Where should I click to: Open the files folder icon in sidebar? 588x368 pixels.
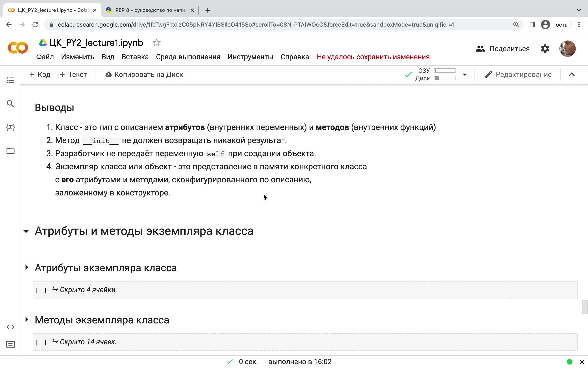pos(10,151)
